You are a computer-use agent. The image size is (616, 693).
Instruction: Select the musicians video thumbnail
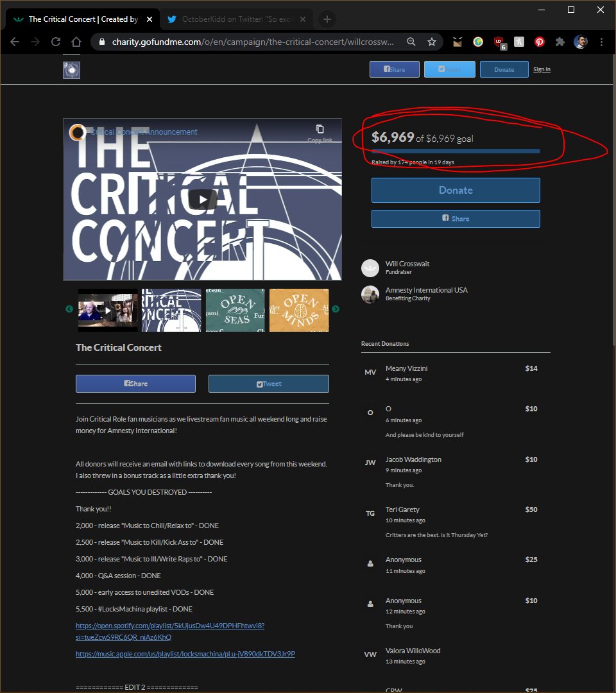pos(108,311)
